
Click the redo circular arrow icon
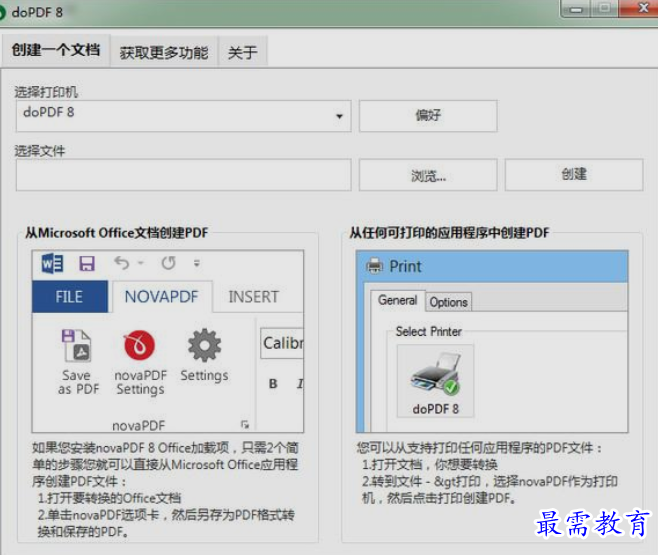[169, 263]
